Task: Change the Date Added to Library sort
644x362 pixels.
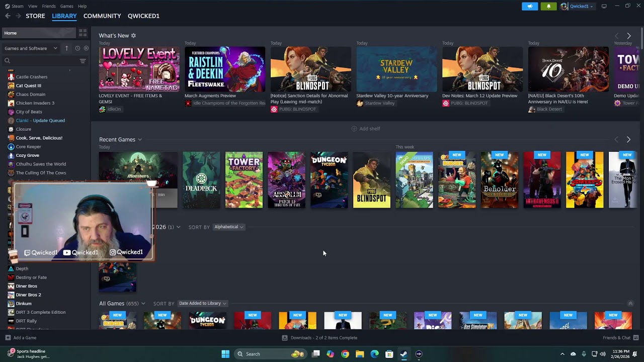Action: [203, 303]
